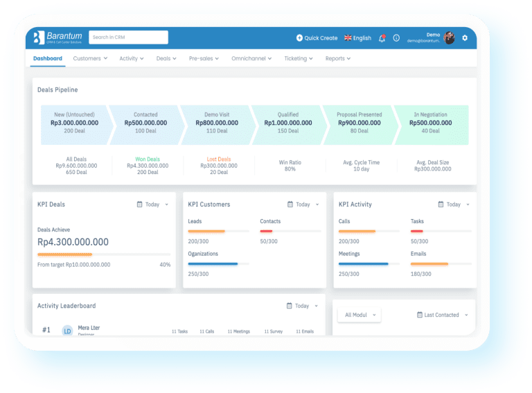Click the Oganizations progress bar
532x393 pixels.
coord(218,263)
